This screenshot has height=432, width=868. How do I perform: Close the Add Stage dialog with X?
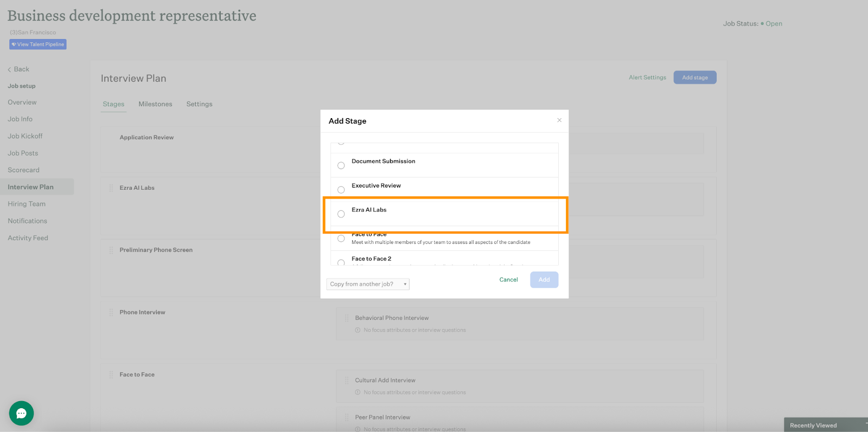pyautogui.click(x=559, y=120)
